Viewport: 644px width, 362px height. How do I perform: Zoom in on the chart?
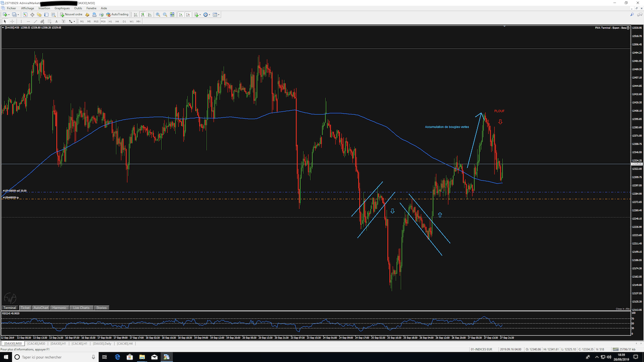click(158, 15)
